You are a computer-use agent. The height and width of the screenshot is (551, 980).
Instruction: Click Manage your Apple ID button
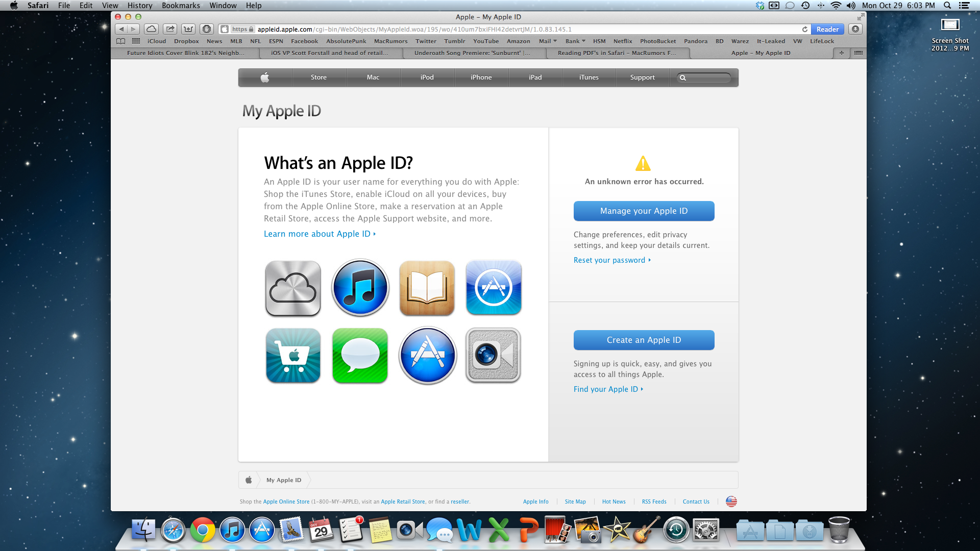pos(644,211)
